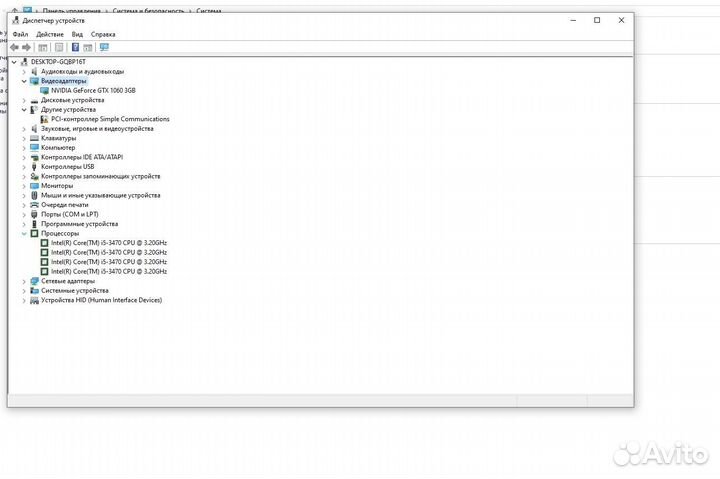Select PCI-контроллер Simple Communications device
720x479 pixels.
(110, 119)
